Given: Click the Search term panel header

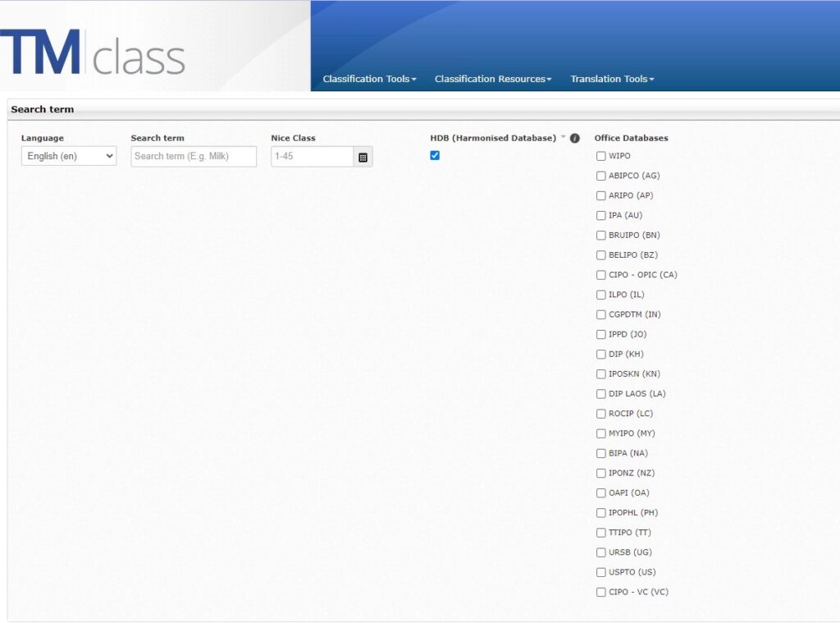Looking at the screenshot, I should coord(423,109).
